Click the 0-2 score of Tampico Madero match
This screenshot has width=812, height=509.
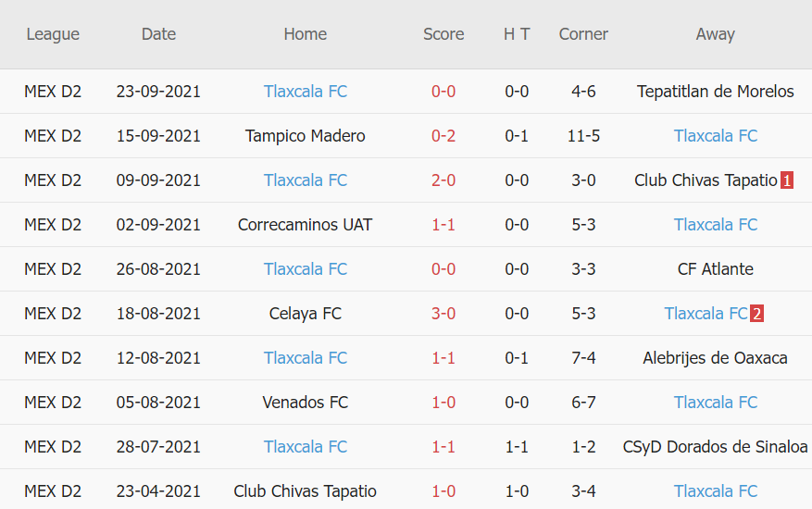[x=443, y=136]
